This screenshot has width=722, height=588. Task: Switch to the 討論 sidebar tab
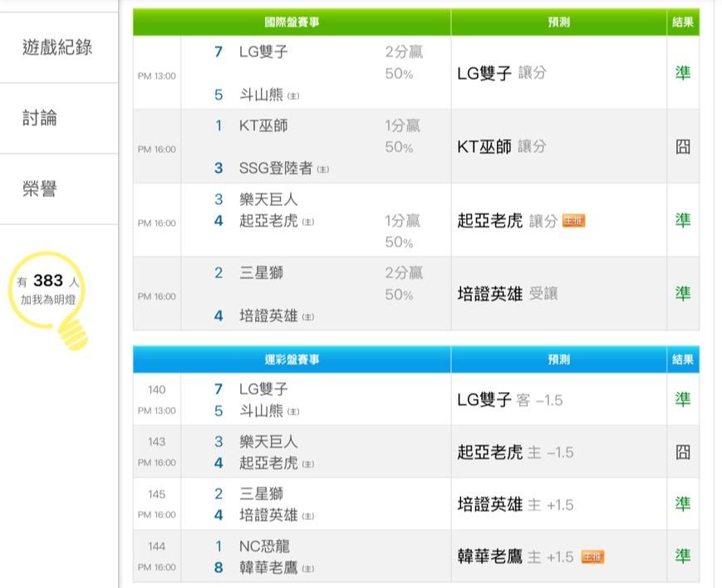coord(39,118)
